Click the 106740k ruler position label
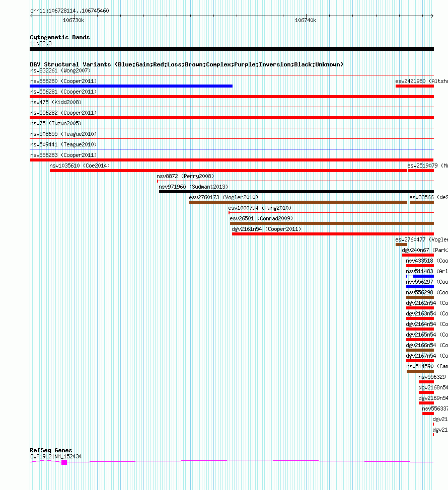Image resolution: width=448 pixels, height=490 pixels. [306, 20]
